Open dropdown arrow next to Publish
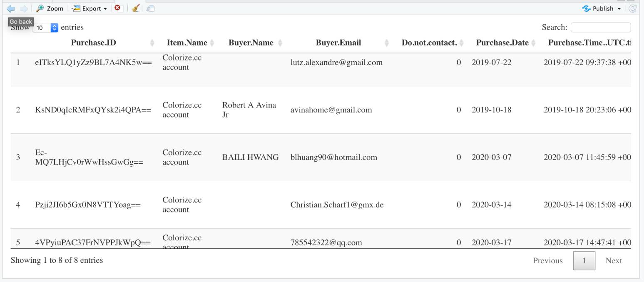This screenshot has height=282, width=644. pos(619,9)
